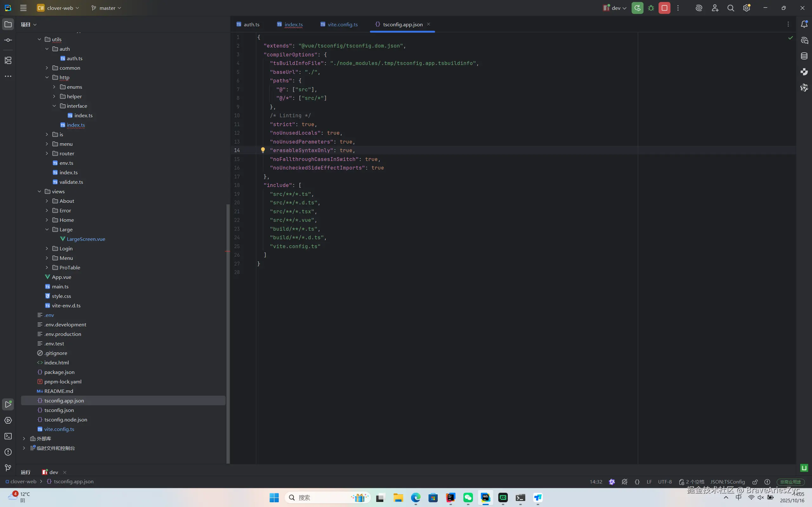Viewport: 812px width, 507px height.
Task: Expand the router folder
Action: pyautogui.click(x=47, y=154)
